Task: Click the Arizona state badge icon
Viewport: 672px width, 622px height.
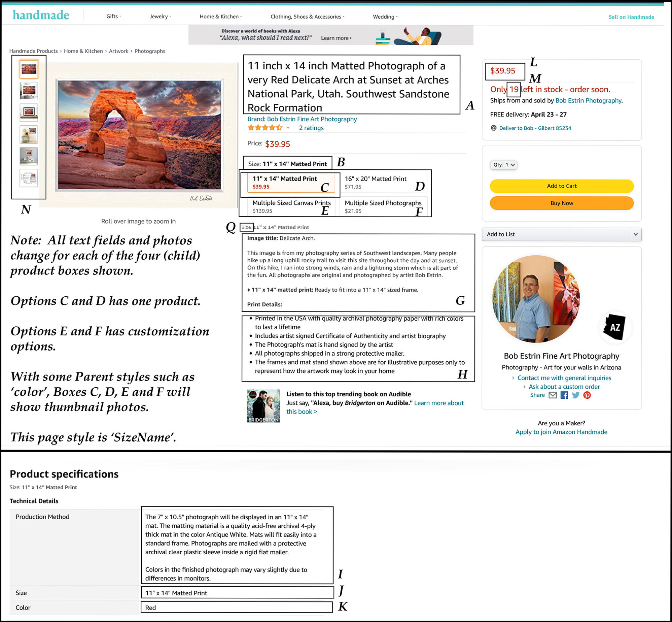Action: (x=615, y=327)
